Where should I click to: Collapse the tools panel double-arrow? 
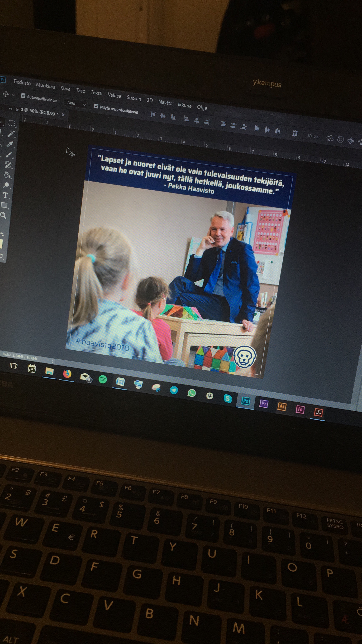[10, 109]
